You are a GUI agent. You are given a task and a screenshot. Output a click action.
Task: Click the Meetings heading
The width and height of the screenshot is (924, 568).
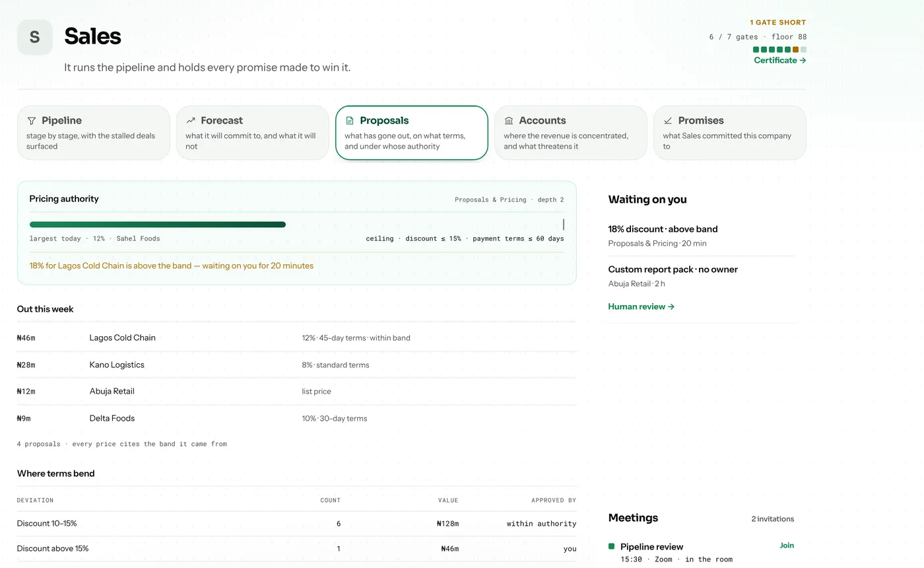(x=633, y=518)
